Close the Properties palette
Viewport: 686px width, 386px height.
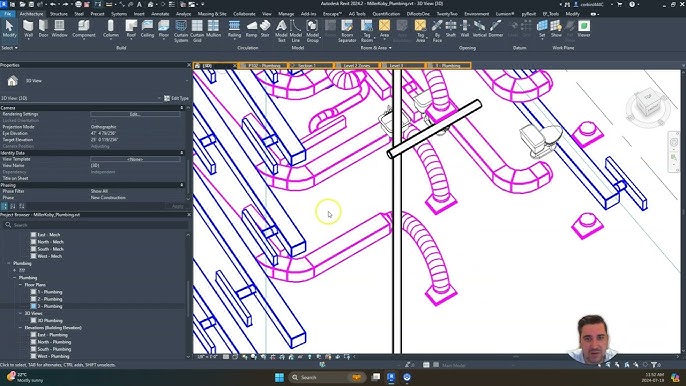[189, 65]
